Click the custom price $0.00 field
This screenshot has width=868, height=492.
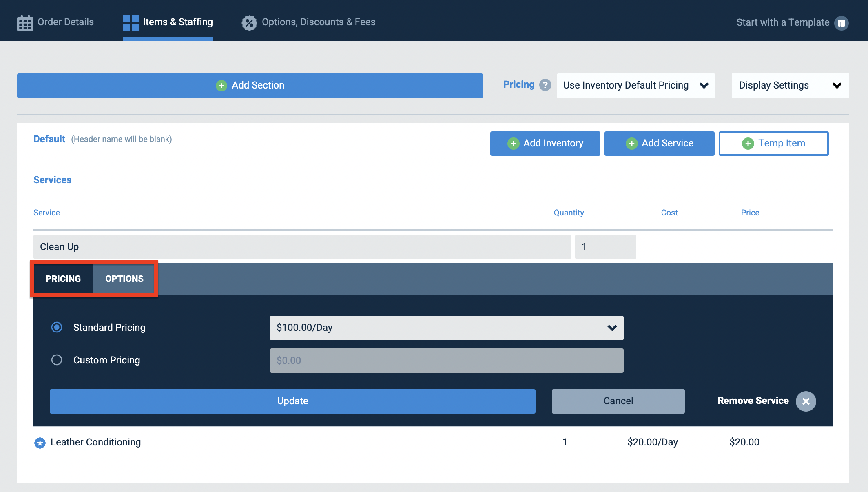click(x=447, y=361)
